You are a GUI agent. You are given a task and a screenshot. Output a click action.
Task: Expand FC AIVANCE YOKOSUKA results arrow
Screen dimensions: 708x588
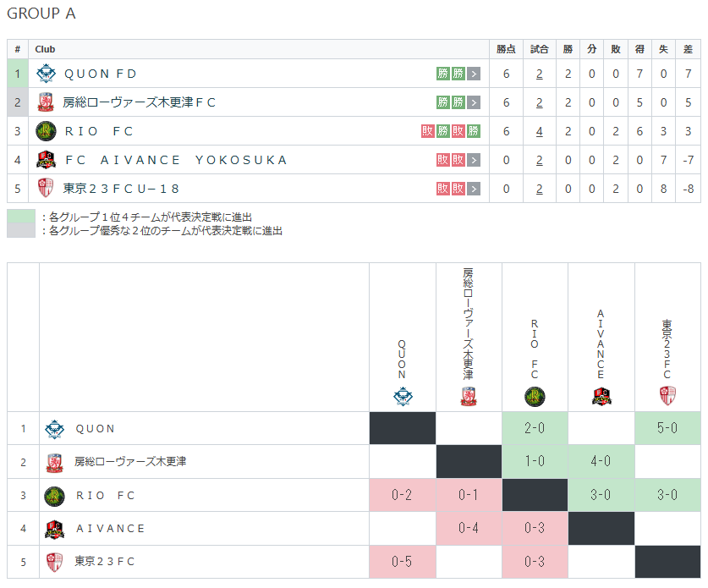(x=474, y=160)
